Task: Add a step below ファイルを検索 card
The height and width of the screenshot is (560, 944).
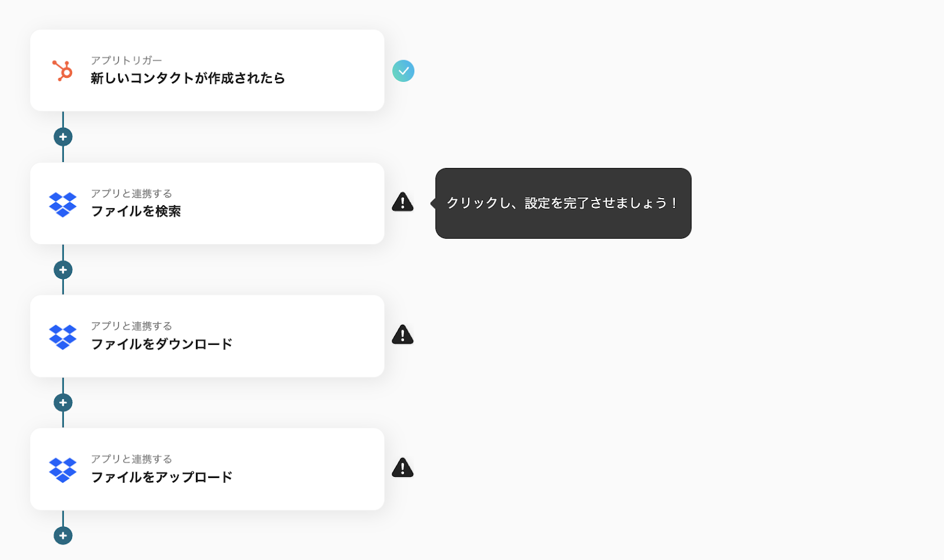Action: pos(63,270)
